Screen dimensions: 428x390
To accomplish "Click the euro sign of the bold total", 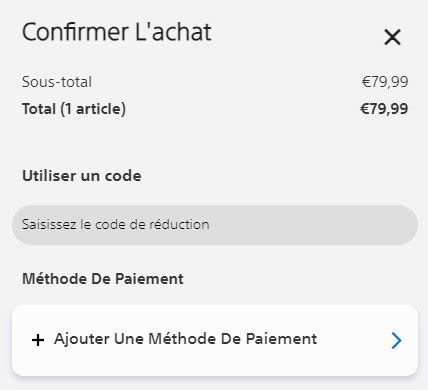I will coord(364,109).
